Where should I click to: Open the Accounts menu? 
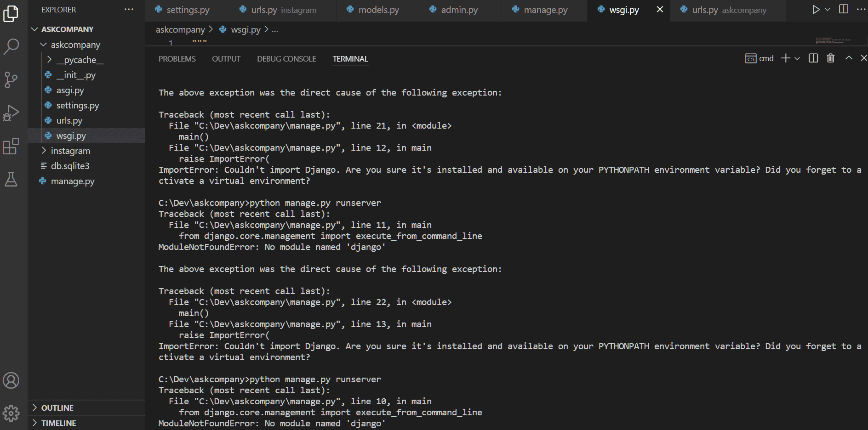click(11, 380)
